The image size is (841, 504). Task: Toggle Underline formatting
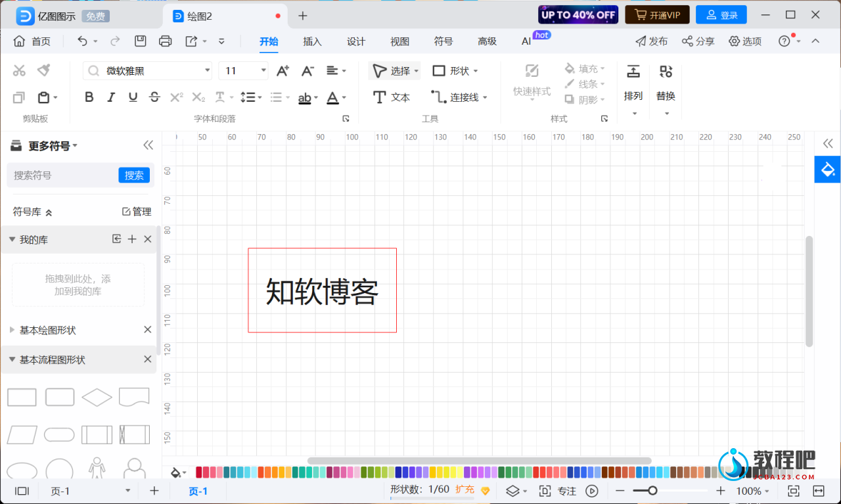[133, 97]
